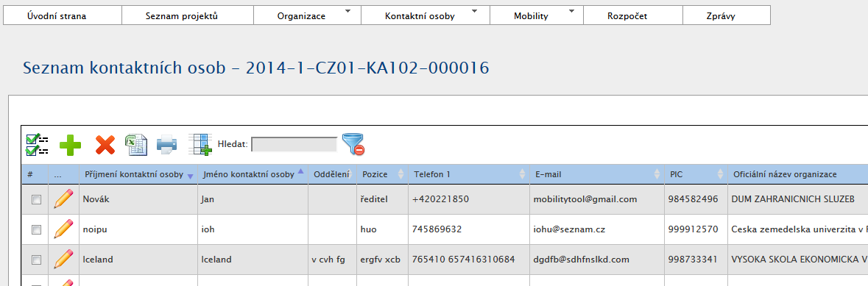The image size is (868, 286).
Task: Open Seznam projektů menu item
Action: click(x=188, y=15)
